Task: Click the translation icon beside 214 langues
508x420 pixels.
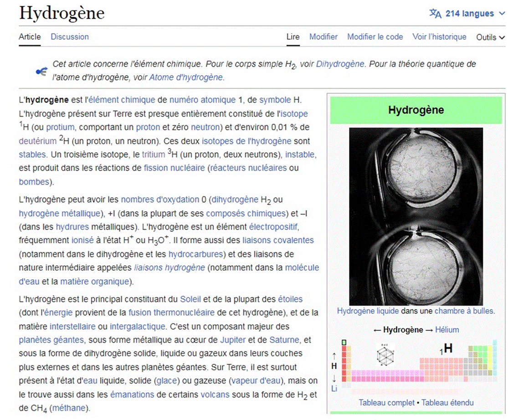Action: click(x=435, y=14)
